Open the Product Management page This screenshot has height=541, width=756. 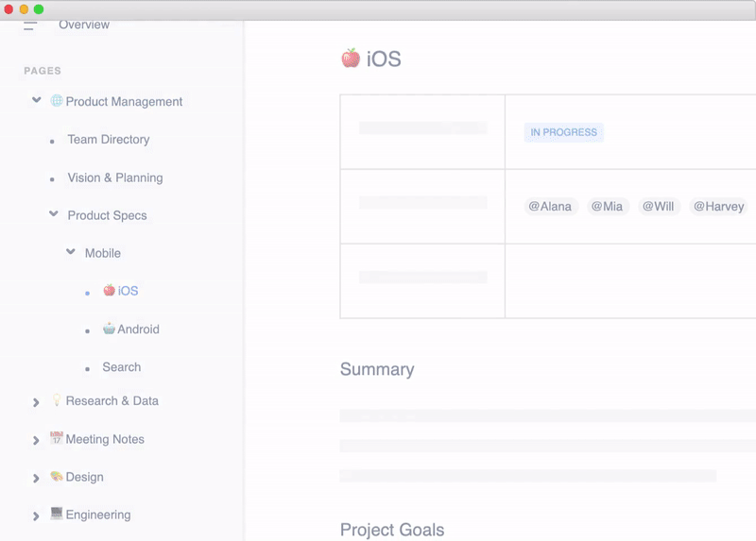coord(124,102)
